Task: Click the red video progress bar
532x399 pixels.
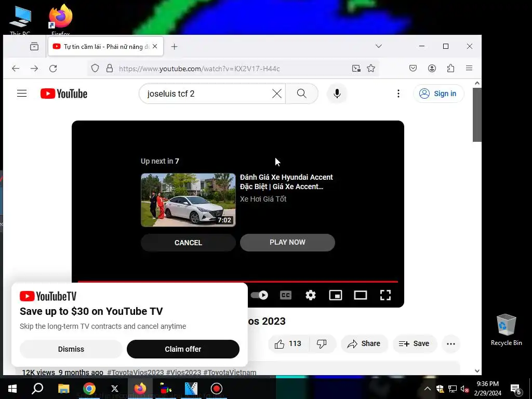Action: tap(238, 282)
